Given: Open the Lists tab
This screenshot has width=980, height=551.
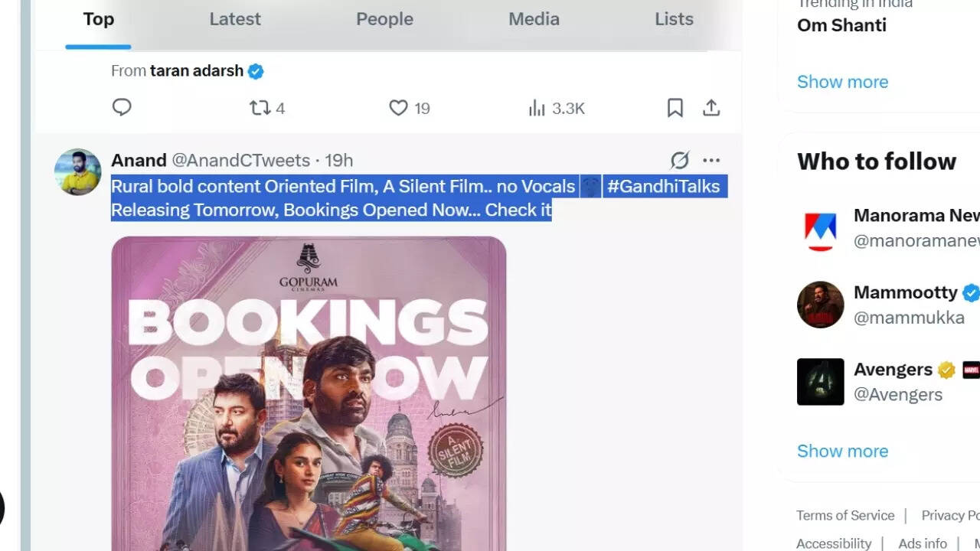Looking at the screenshot, I should point(674,19).
